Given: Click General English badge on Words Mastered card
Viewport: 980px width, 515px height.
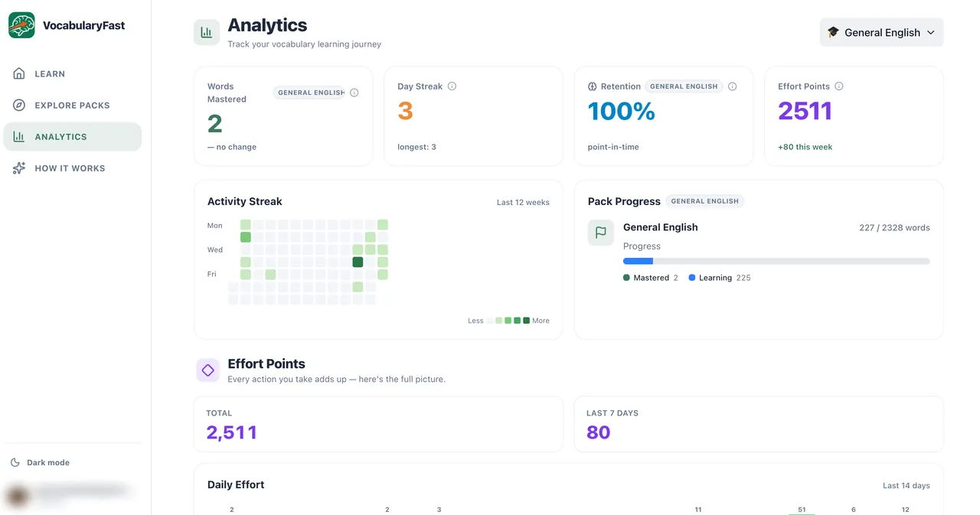Looking at the screenshot, I should coord(310,93).
